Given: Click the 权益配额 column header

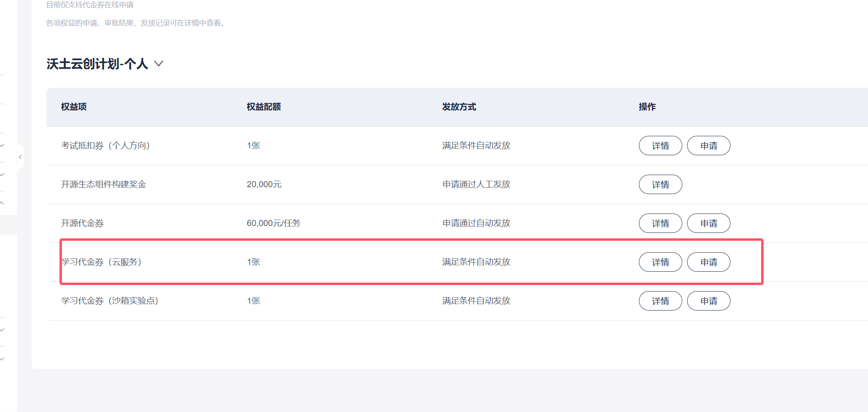Looking at the screenshot, I should click(x=263, y=107).
